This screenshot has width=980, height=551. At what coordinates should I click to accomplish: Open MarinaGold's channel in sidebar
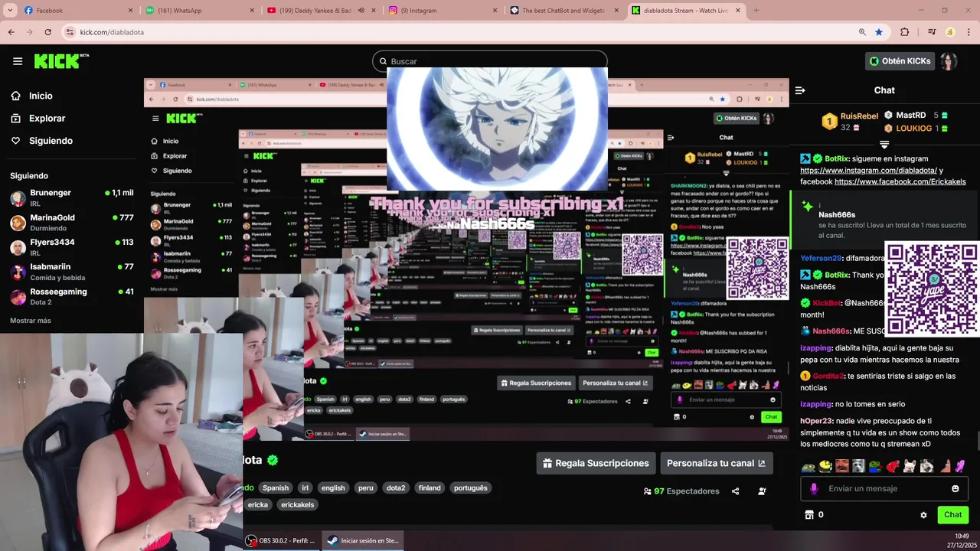[x=72, y=223]
